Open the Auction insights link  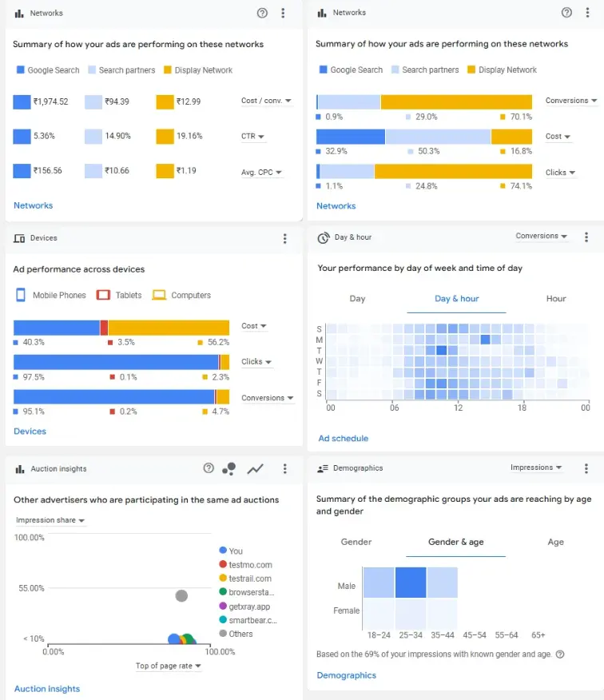pos(47,689)
